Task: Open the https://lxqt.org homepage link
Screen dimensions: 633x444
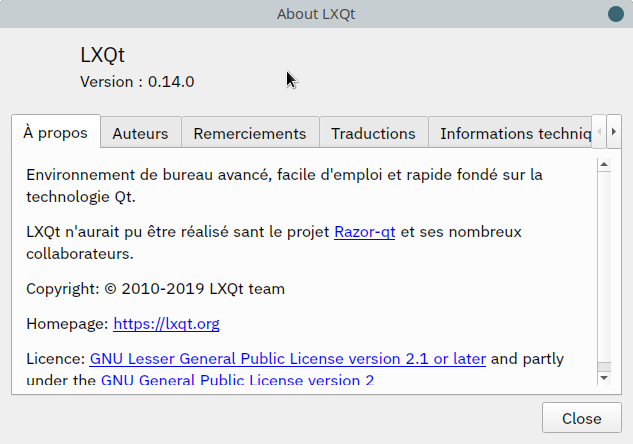Action: pyautogui.click(x=166, y=324)
